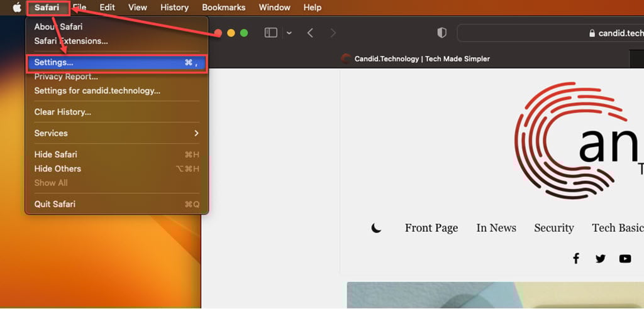
Task: Open Settings for candid.technology…
Action: [x=117, y=90]
